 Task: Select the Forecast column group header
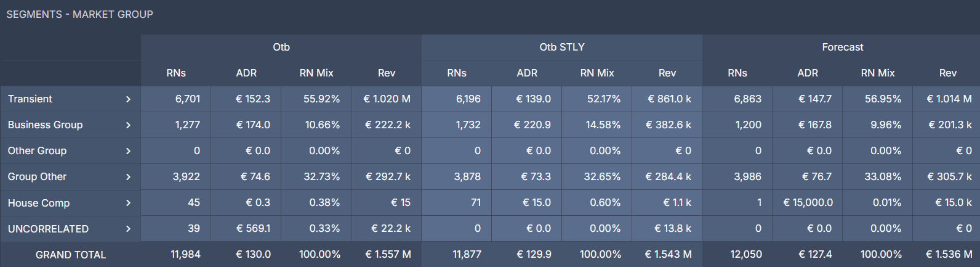click(x=842, y=47)
